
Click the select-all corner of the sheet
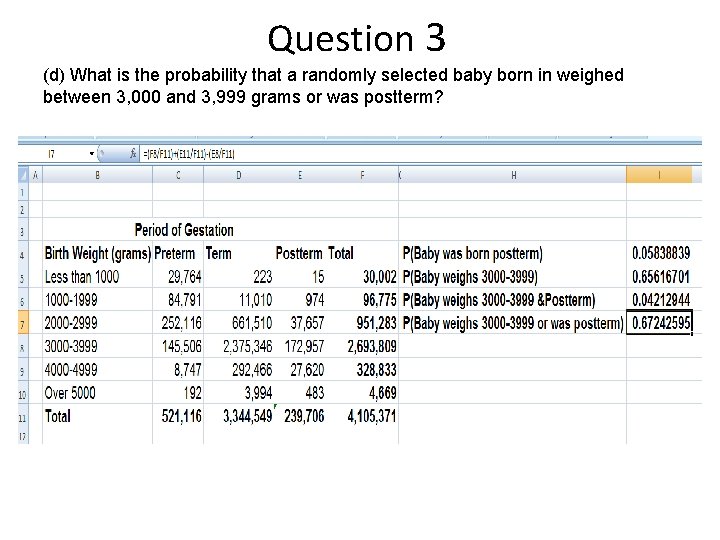pyautogui.click(x=23, y=174)
